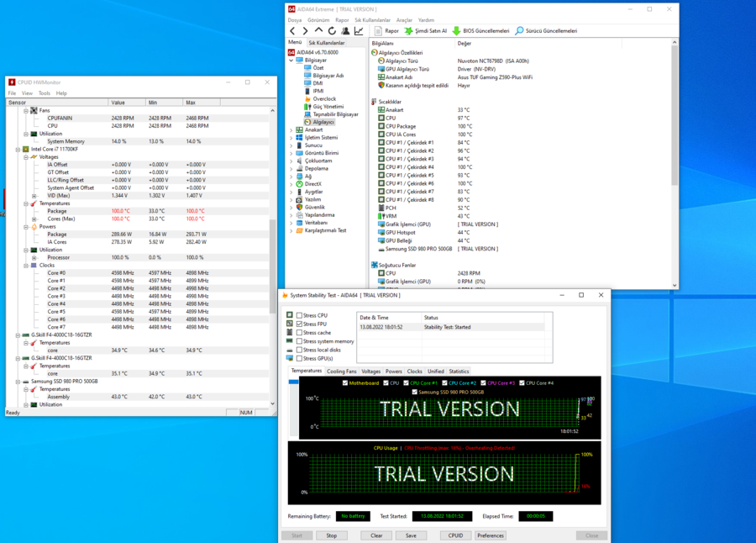This screenshot has height=543, width=756.
Task: Select the Overclock item in tree
Action: pos(324,99)
